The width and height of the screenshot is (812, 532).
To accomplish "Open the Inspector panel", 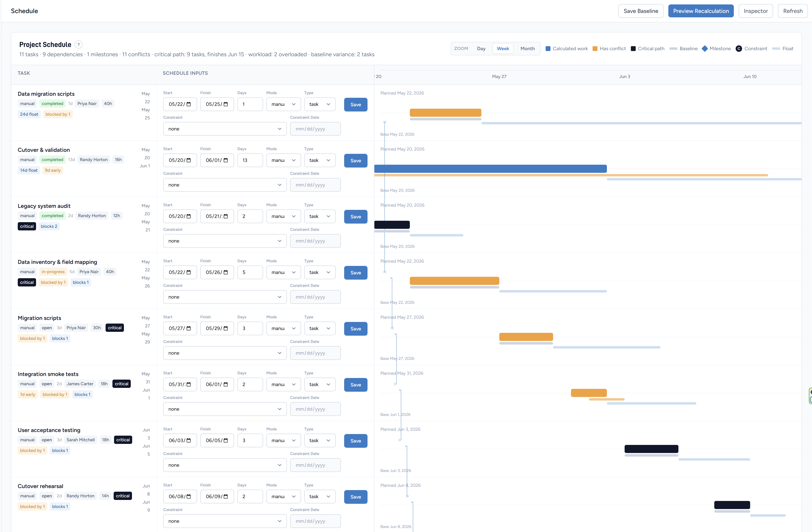I will tap(756, 11).
